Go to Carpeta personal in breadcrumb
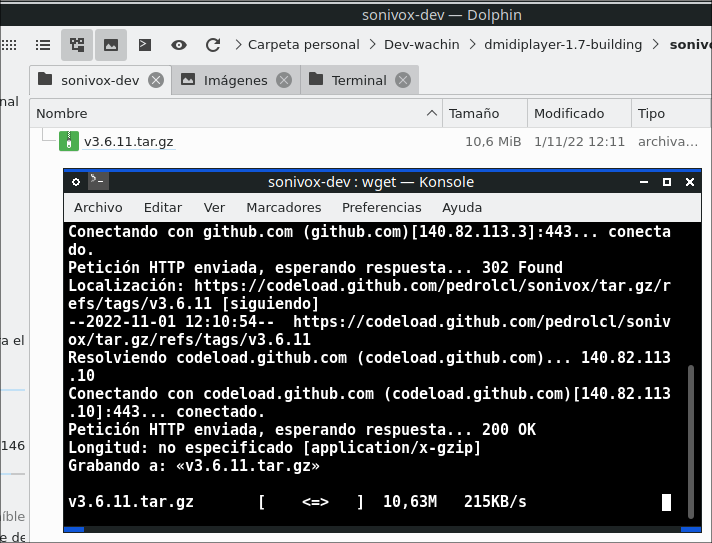Image resolution: width=712 pixels, height=543 pixels. (x=303, y=44)
